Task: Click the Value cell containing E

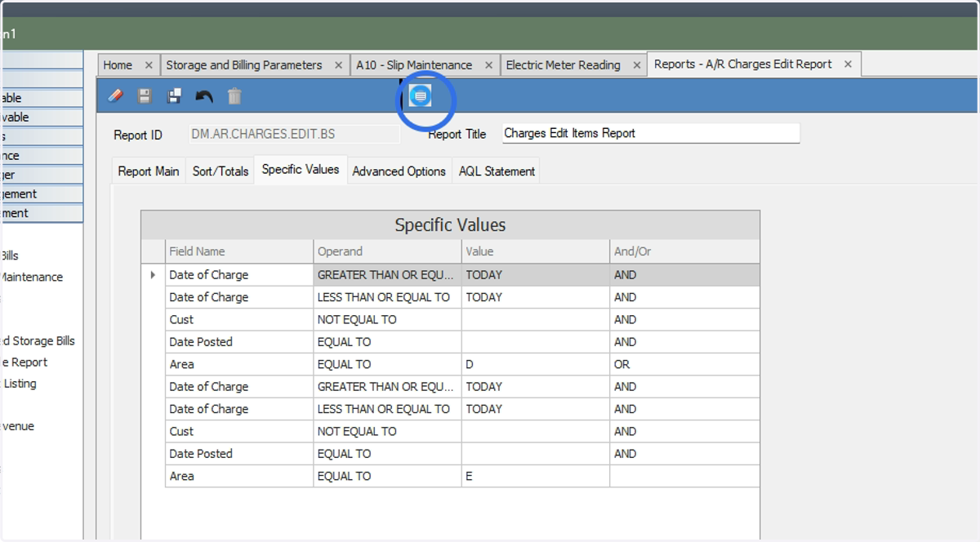Action: [536, 476]
